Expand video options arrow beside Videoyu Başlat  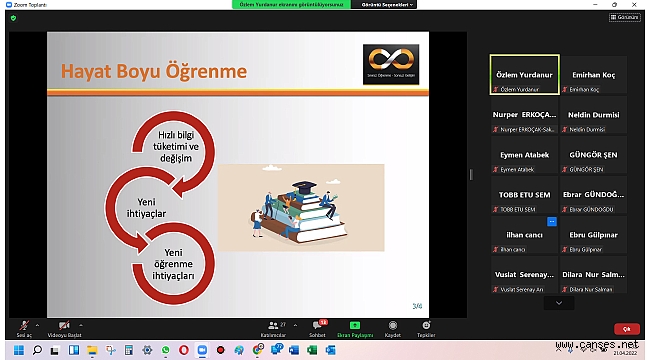click(81, 325)
